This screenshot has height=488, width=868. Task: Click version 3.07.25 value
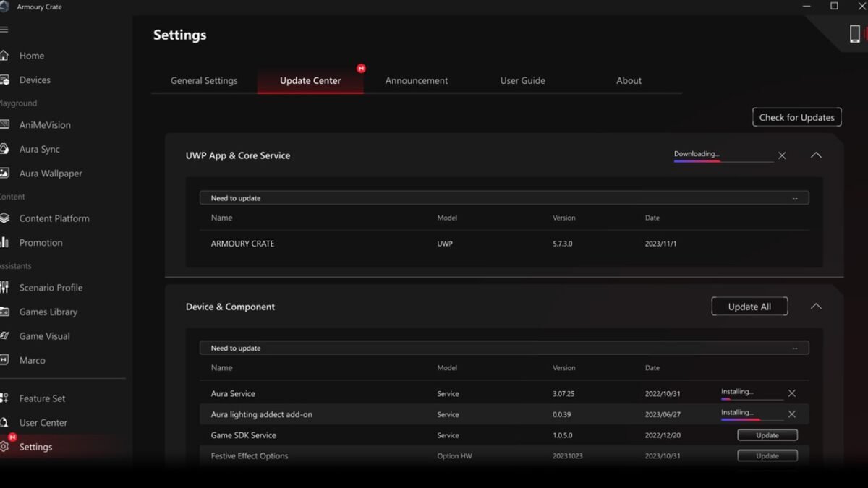click(x=564, y=394)
